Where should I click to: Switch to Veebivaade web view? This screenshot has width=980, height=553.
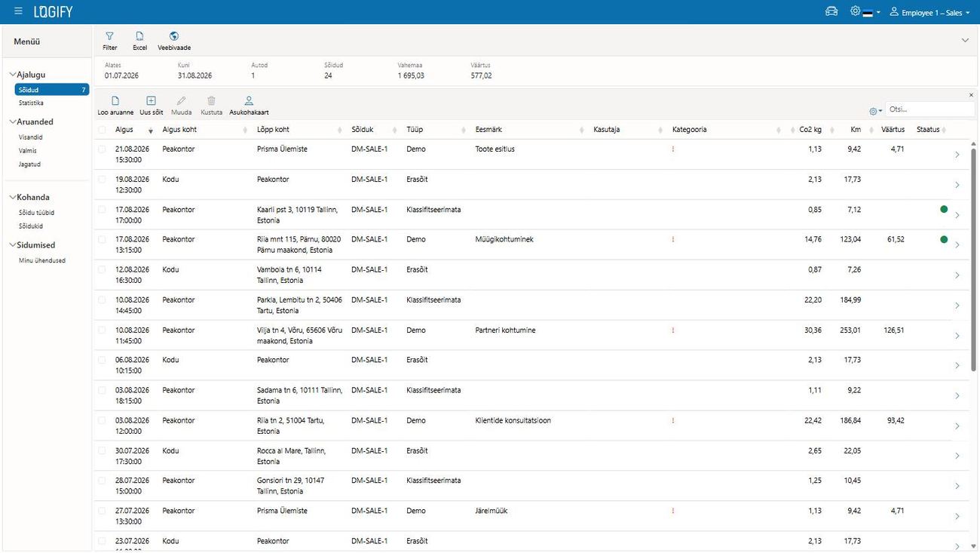tap(174, 41)
